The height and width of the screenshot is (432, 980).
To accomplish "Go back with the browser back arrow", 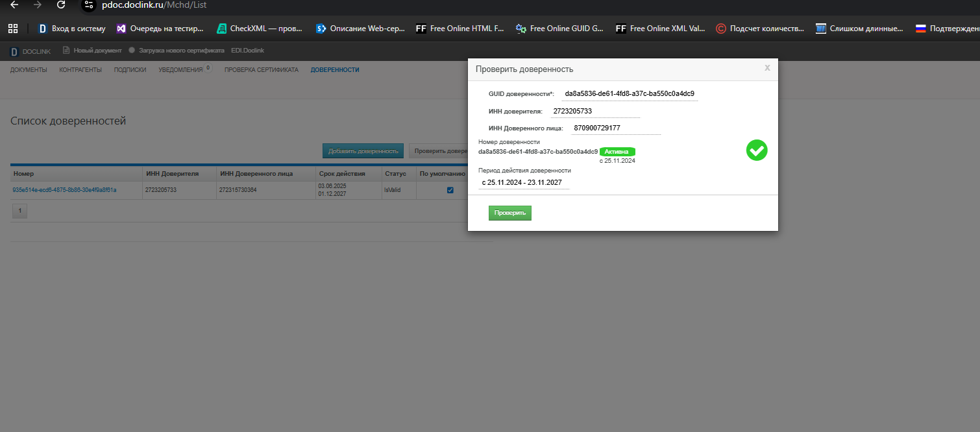I will pos(14,5).
